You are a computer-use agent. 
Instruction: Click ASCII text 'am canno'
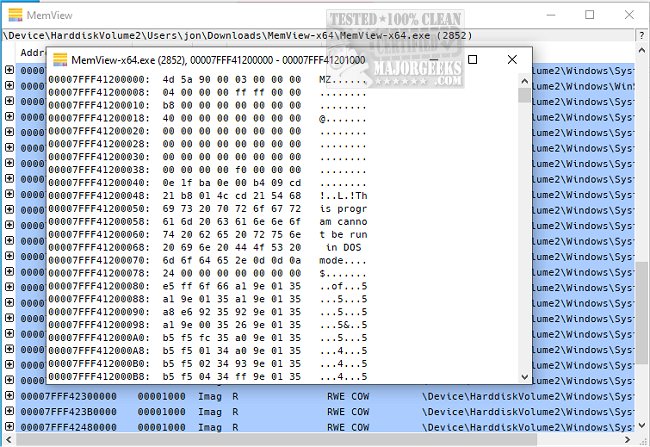click(343, 221)
